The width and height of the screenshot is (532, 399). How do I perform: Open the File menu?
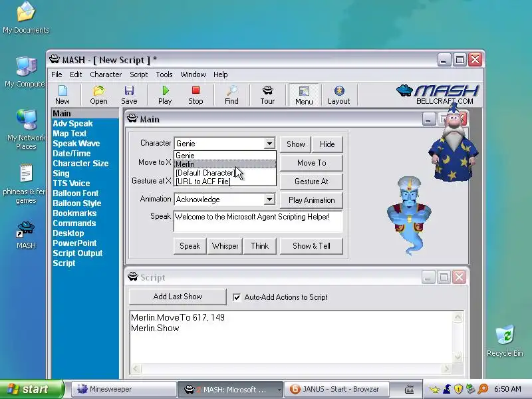[x=57, y=74]
